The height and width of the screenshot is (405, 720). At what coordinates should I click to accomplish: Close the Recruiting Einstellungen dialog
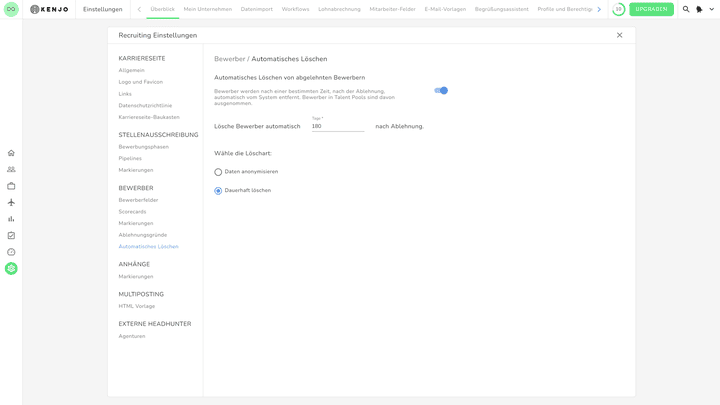tap(619, 35)
